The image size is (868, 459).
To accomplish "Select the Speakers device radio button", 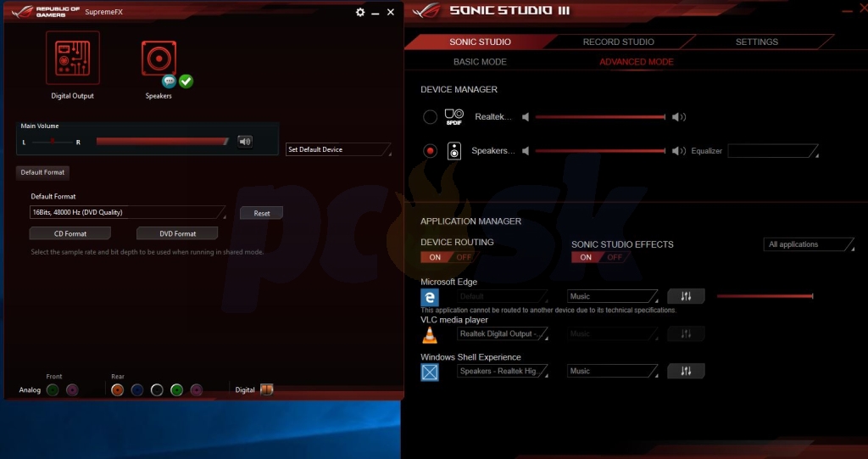I will (430, 151).
